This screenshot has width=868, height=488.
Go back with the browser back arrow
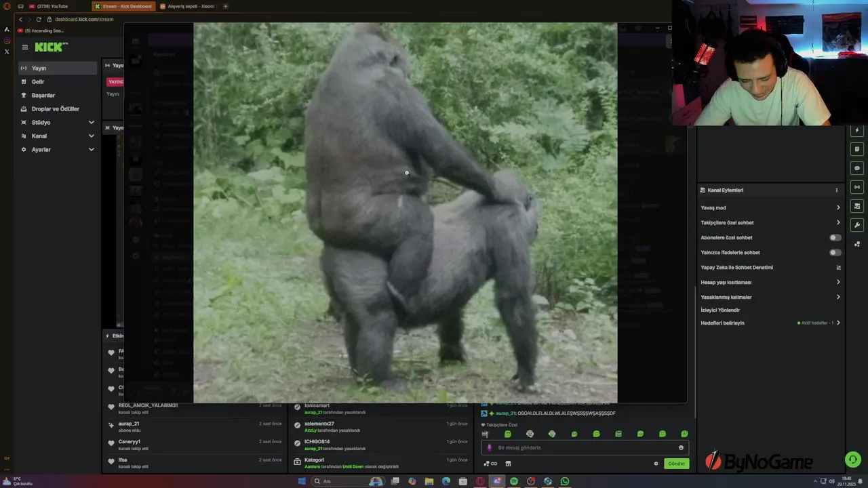[x=20, y=19]
